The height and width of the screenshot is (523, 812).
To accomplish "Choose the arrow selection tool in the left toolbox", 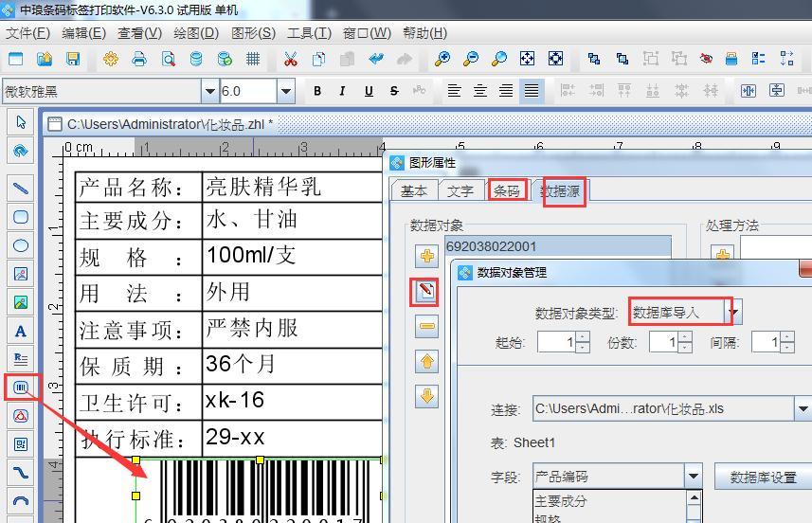I will click(21, 123).
